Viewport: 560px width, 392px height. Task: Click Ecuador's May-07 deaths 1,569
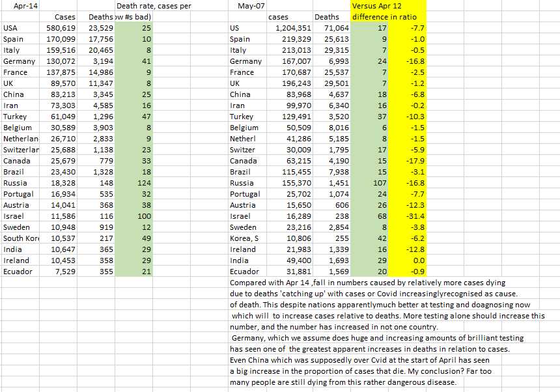339,272
